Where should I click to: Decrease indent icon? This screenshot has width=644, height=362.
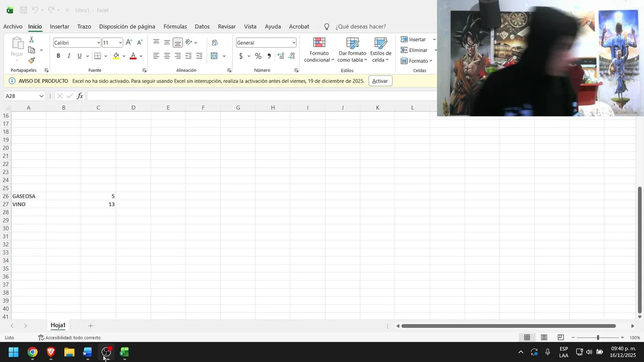[189, 56]
